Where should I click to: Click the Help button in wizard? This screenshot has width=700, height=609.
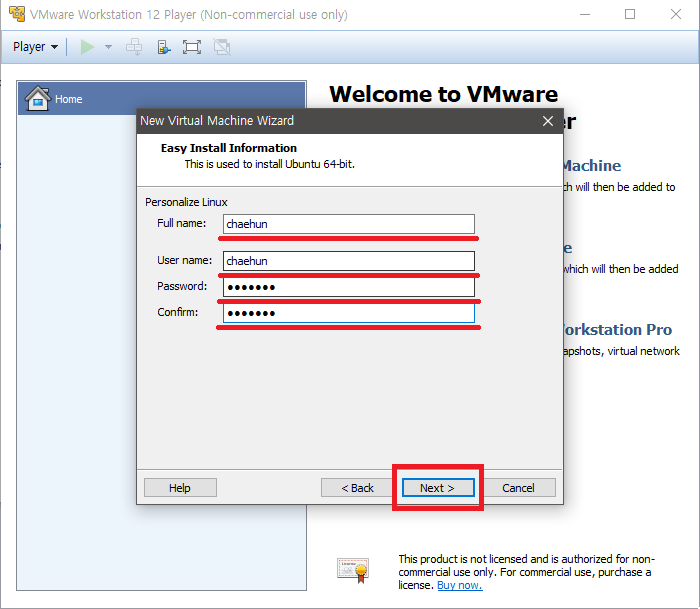pyautogui.click(x=180, y=488)
